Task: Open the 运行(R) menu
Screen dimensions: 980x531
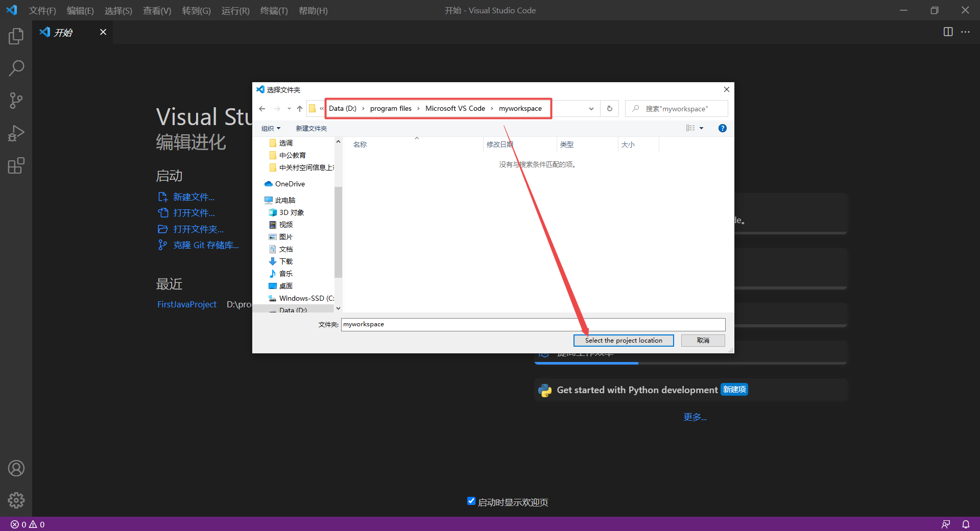Action: (x=235, y=10)
